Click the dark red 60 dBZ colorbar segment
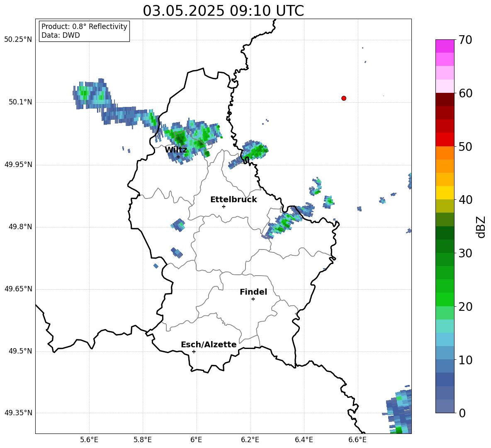The width and height of the screenshot is (491, 448). pyautogui.click(x=445, y=99)
